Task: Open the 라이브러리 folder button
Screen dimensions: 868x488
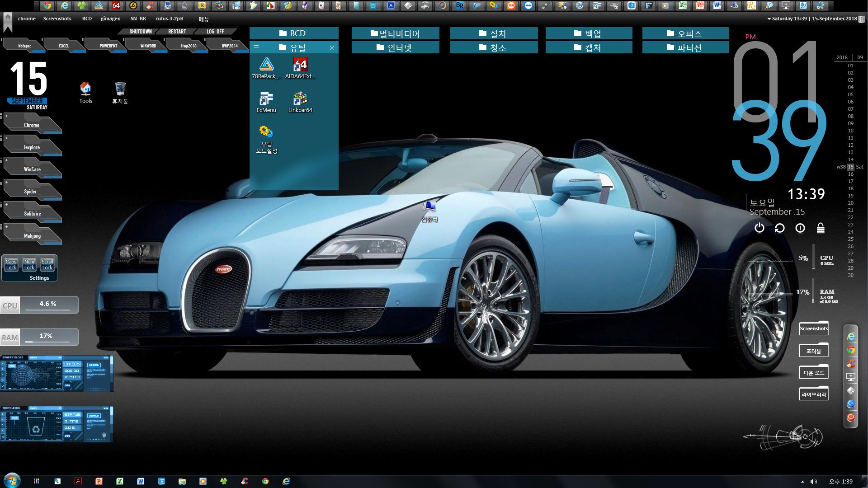Action: (814, 394)
